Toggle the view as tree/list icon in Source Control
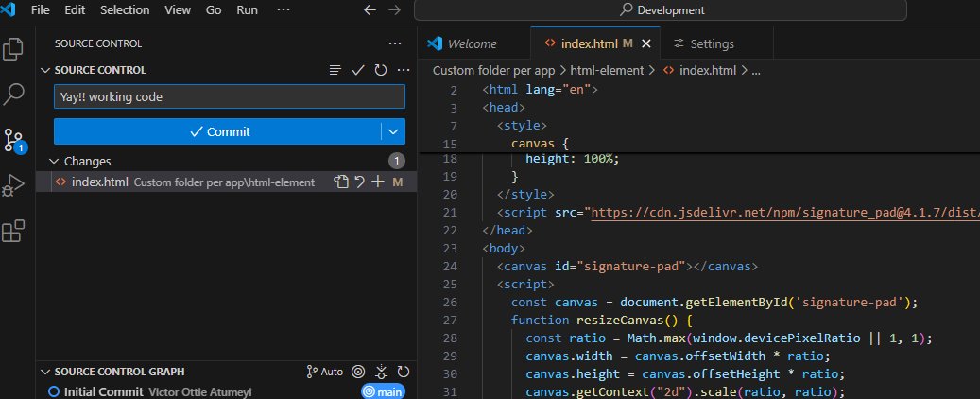The width and height of the screenshot is (980, 399). point(335,70)
